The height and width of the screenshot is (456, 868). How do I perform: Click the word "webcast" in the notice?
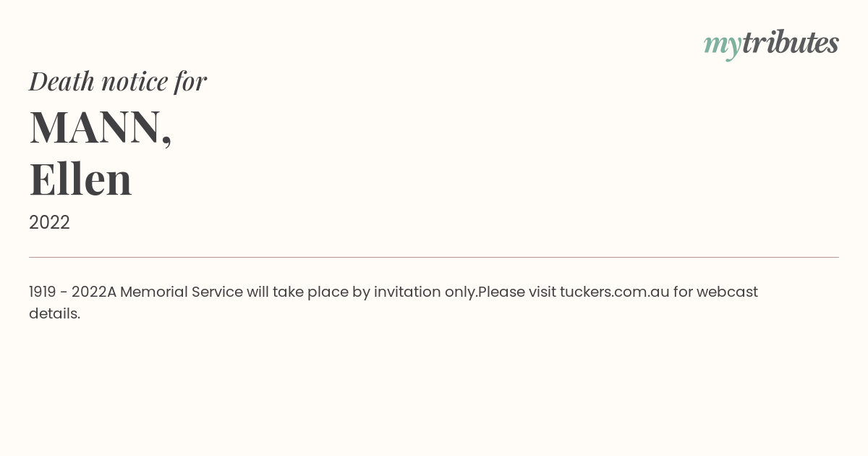[x=727, y=292]
